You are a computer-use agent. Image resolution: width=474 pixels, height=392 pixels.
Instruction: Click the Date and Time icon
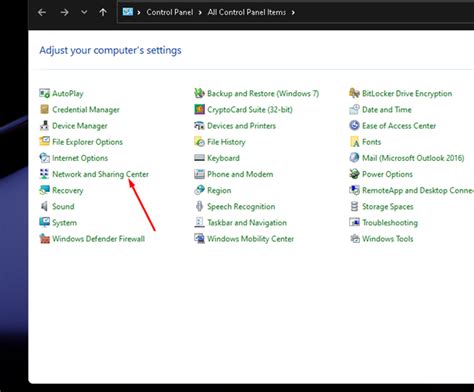[x=354, y=109]
